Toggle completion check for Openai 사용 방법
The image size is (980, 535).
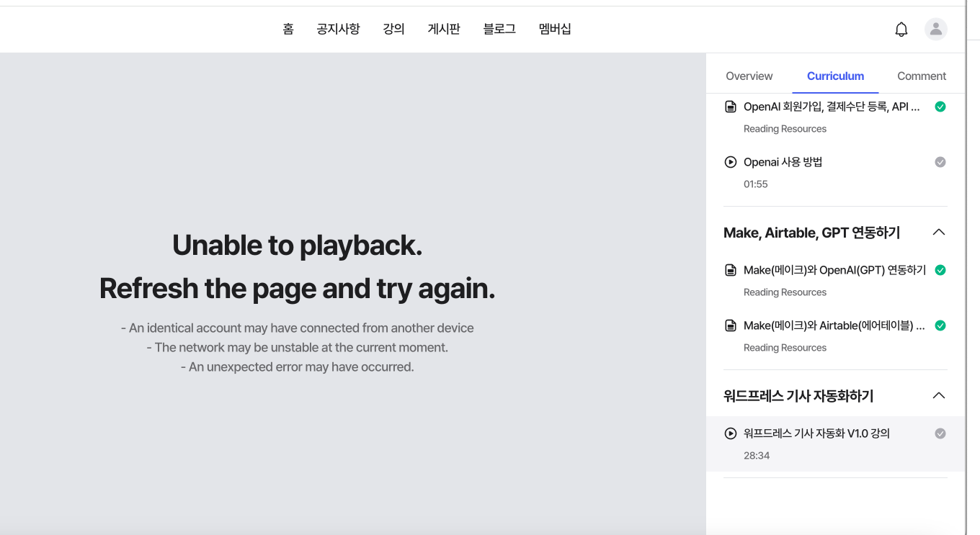pyautogui.click(x=940, y=162)
